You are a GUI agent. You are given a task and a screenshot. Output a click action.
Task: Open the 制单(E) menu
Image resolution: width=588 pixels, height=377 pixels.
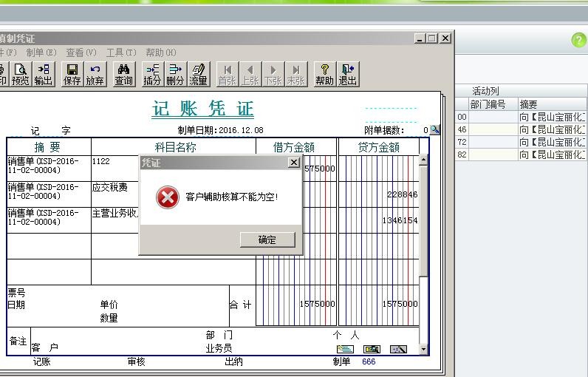coord(41,52)
